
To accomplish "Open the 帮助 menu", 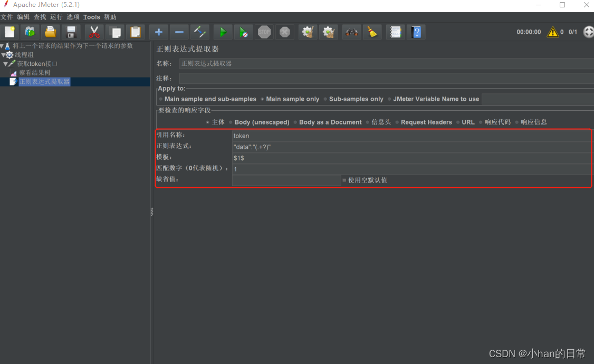I will [110, 17].
